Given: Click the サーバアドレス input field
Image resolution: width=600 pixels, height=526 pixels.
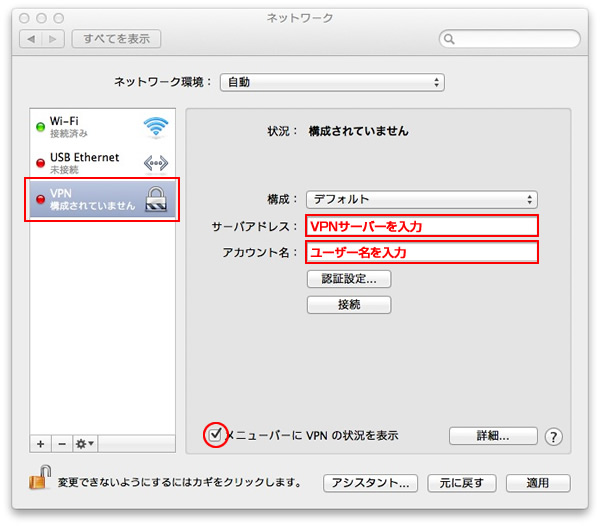Looking at the screenshot, I should pyautogui.click(x=421, y=226).
